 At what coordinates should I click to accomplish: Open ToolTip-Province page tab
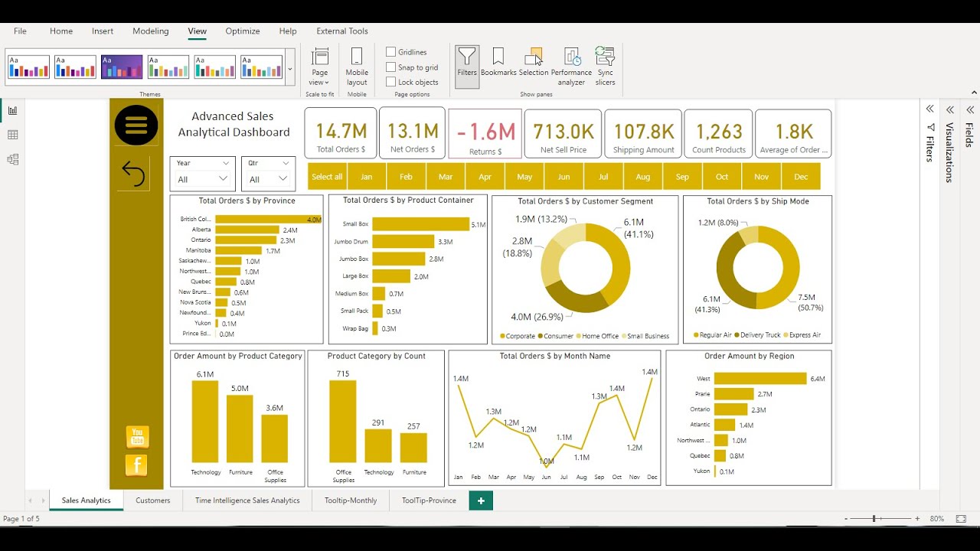point(429,500)
